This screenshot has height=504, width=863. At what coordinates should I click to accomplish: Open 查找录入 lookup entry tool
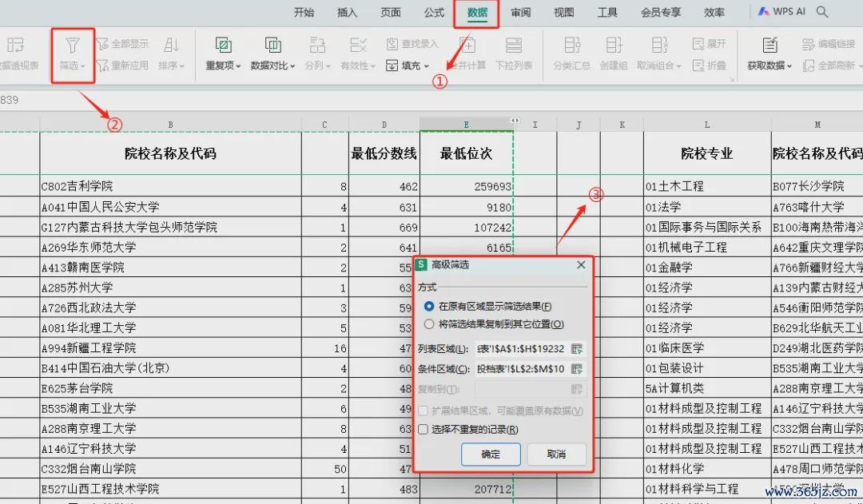click(x=412, y=44)
